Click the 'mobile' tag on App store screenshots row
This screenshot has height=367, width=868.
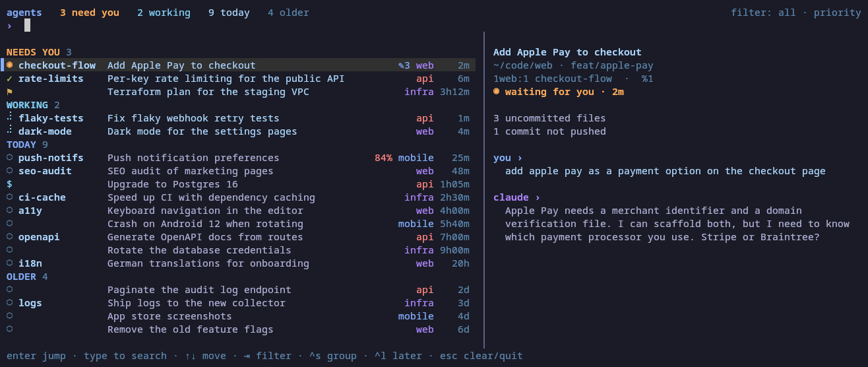[416, 316]
